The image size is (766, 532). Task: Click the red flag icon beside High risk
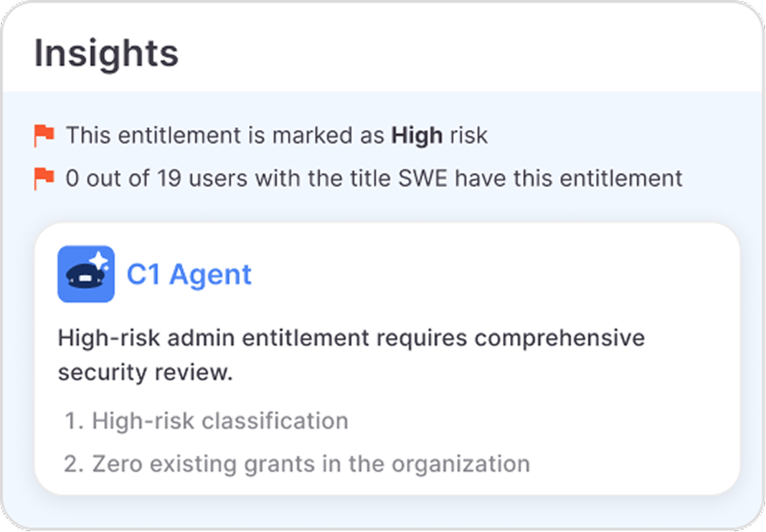coord(44,134)
